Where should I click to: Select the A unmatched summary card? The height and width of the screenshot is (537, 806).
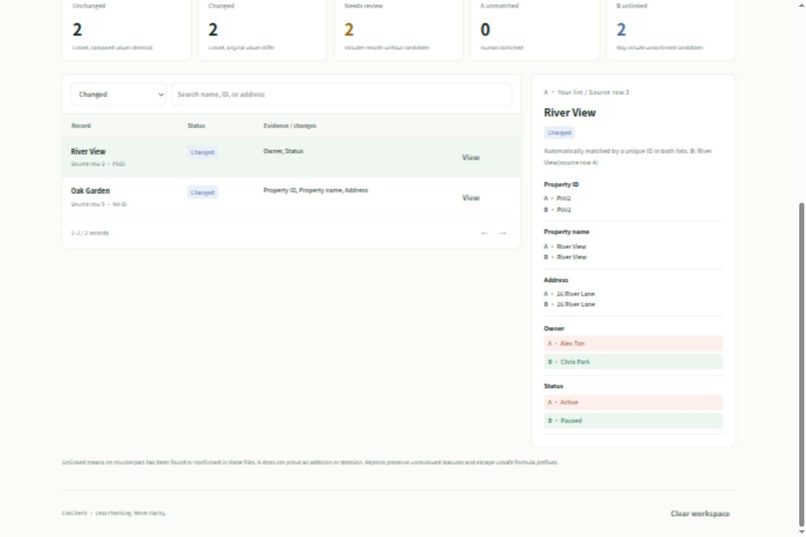[x=535, y=29]
